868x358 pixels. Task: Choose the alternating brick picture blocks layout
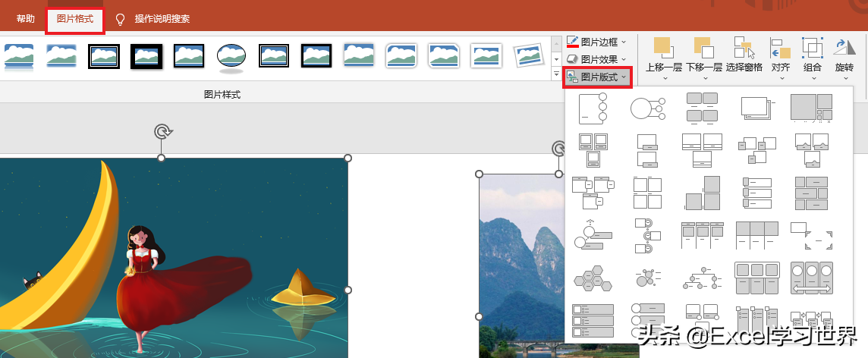click(812, 193)
